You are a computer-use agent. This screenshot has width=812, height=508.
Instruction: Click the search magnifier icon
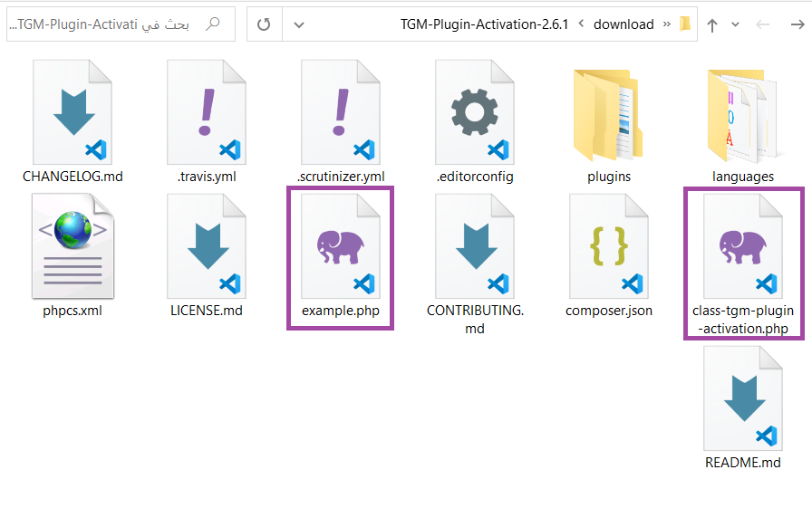coord(213,24)
